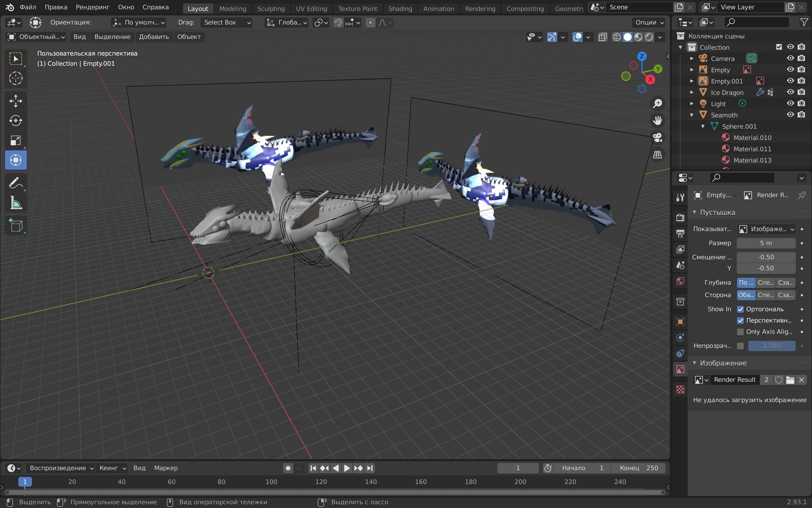Screen dimensions: 812x508
Task: Open the Output properties tab
Action: 680,233
